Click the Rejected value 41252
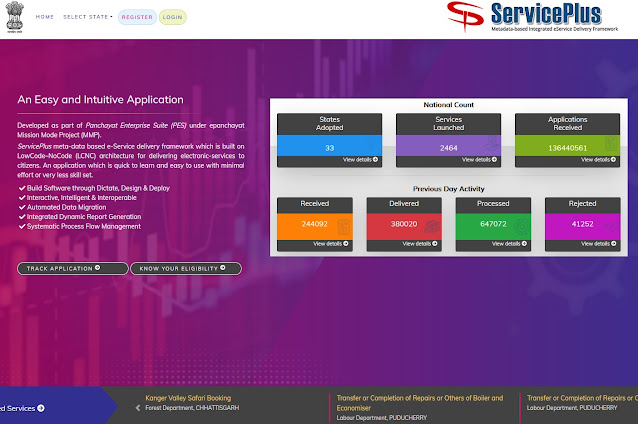The height and width of the screenshot is (424, 638). pos(583,224)
